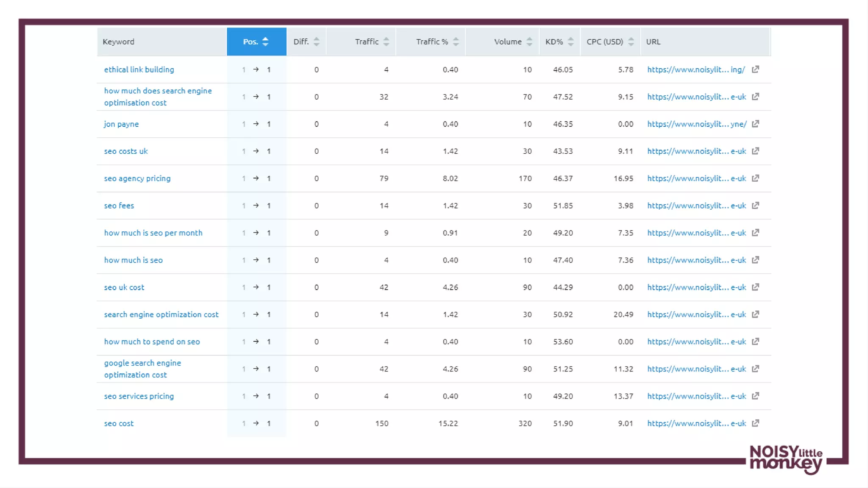The width and height of the screenshot is (868, 488).
Task: Click the 'seo agency pricing' keyword
Action: [x=137, y=178]
